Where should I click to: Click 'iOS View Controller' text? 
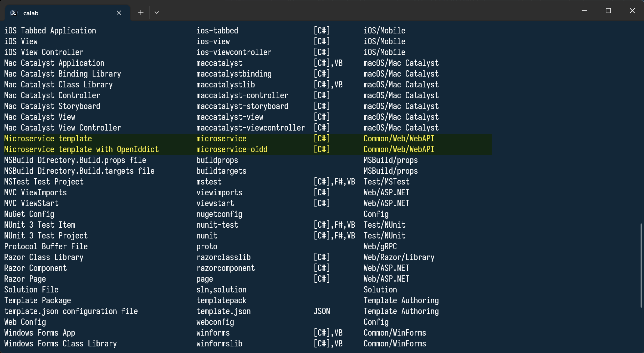(44, 52)
